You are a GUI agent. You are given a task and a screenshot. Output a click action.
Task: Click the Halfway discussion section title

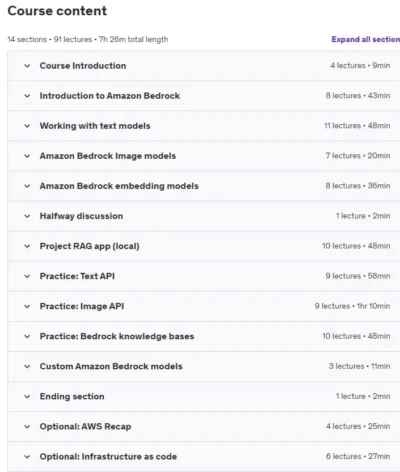click(81, 216)
